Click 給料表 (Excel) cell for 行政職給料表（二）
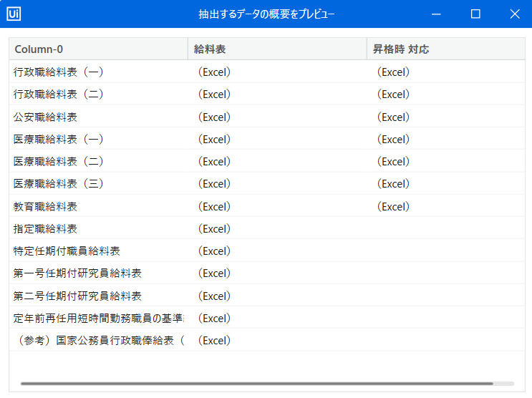This screenshot has height=398, width=532. click(x=277, y=94)
